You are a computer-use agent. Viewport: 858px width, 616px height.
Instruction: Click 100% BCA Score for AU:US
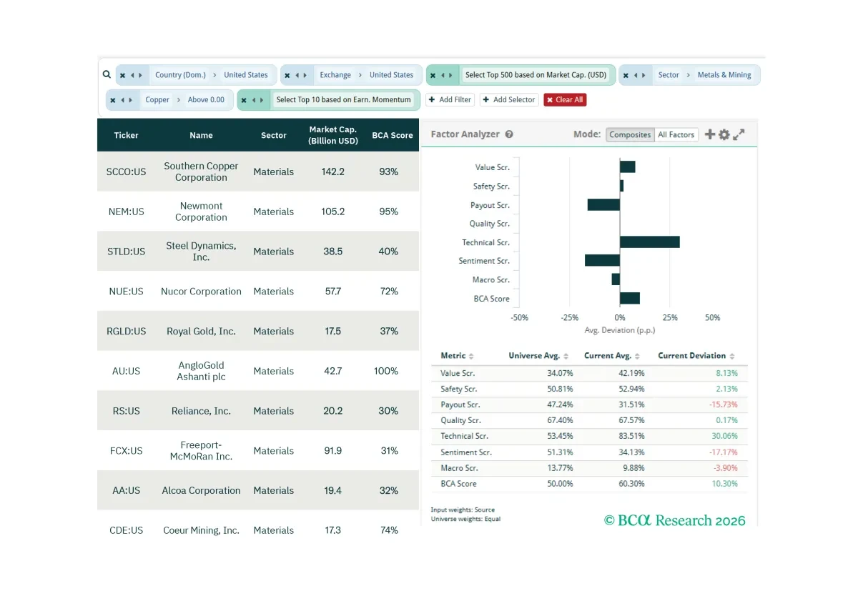point(386,371)
